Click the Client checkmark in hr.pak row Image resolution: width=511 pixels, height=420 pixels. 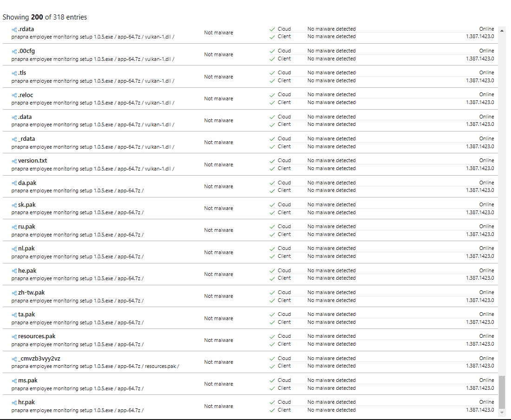click(272, 411)
